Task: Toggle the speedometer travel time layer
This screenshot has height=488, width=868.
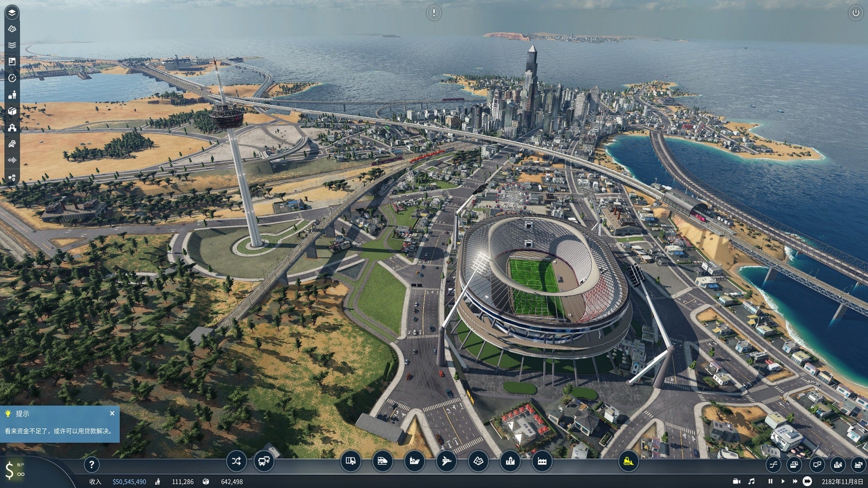Action: [12, 78]
